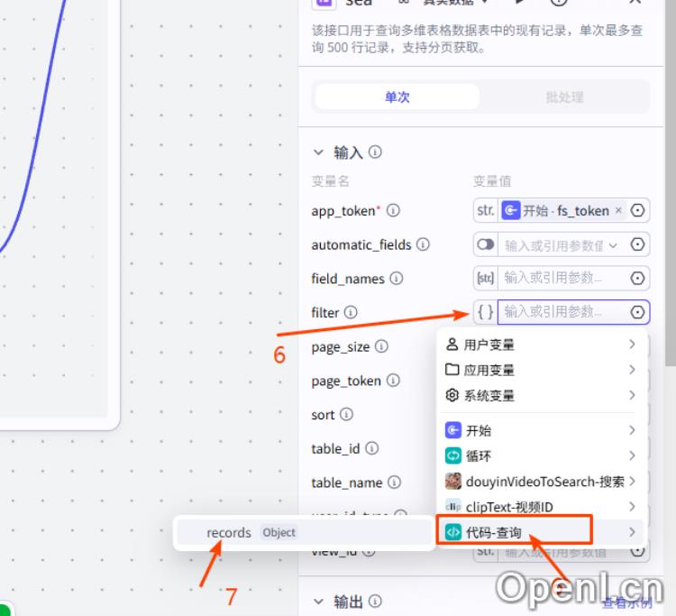Open clipText-视频ID node variables

(x=541, y=507)
